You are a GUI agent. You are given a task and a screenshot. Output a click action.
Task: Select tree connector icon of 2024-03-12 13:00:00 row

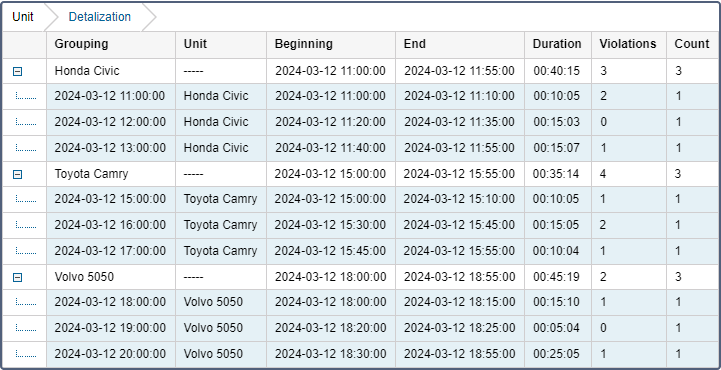pos(26,148)
